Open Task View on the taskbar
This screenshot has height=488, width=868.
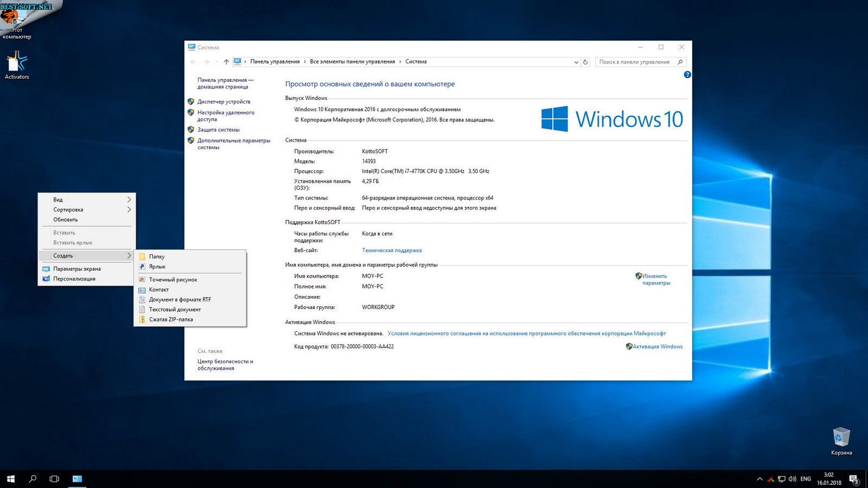(54, 479)
